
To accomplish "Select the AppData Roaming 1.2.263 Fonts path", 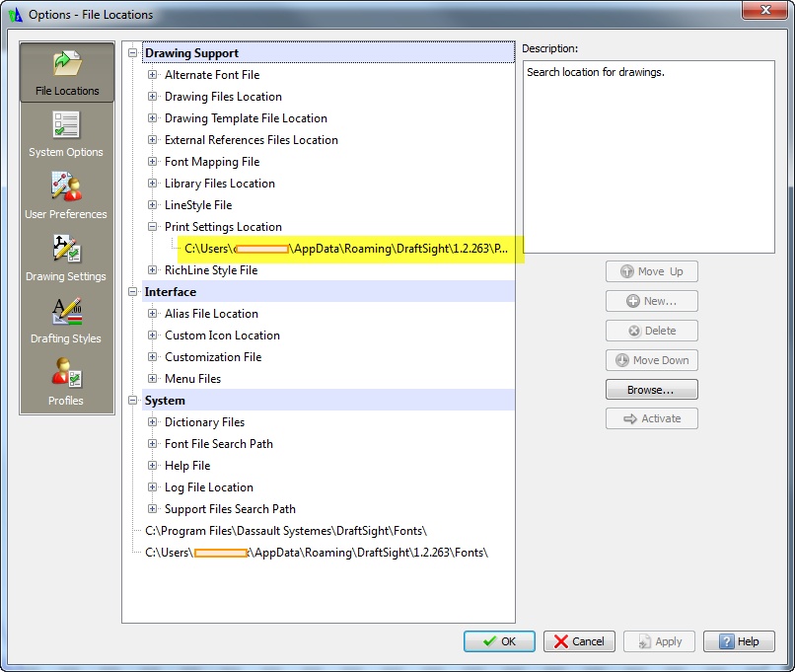I will coord(317,553).
